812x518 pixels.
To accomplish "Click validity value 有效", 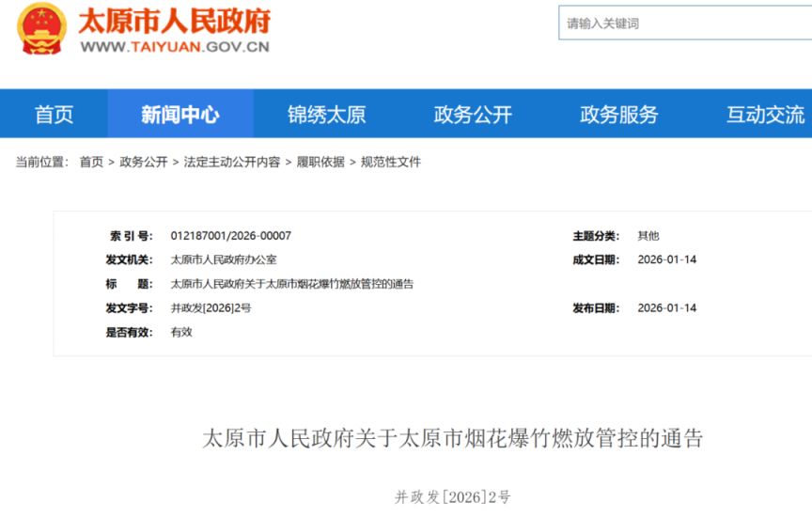I will [181, 332].
